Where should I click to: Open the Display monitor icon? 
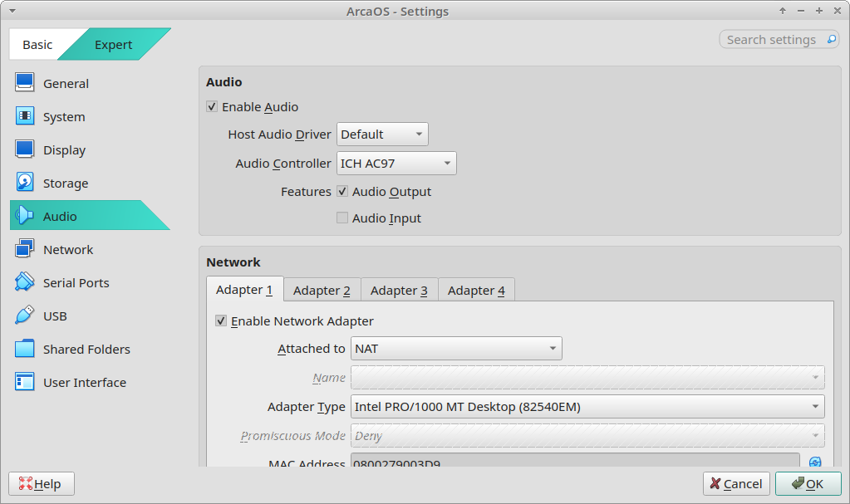(24, 149)
